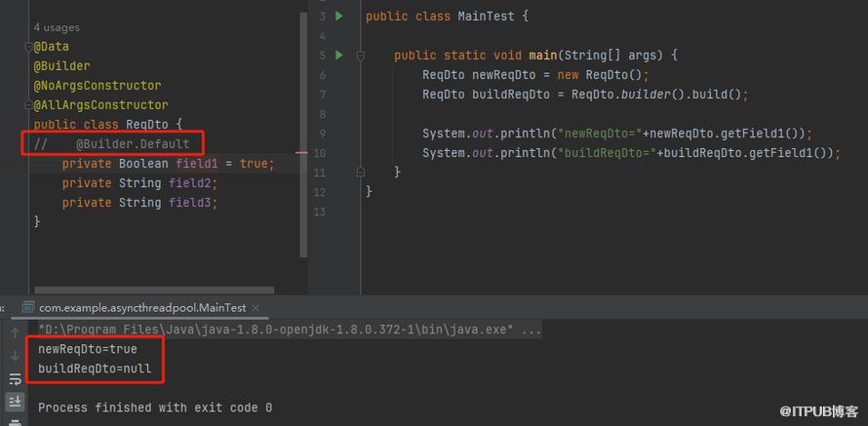868x426 pixels.
Task: Click the @AllArgsConstructor annotation
Action: 100,105
